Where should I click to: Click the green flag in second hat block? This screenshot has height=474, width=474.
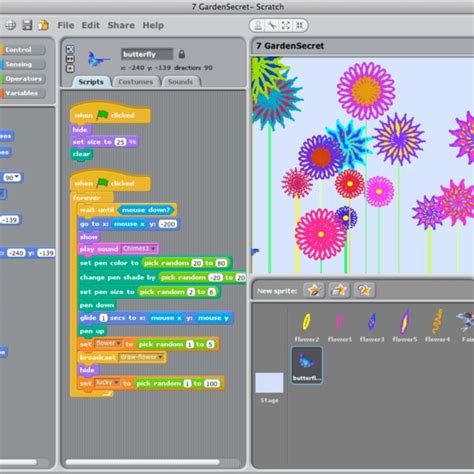[x=102, y=183]
